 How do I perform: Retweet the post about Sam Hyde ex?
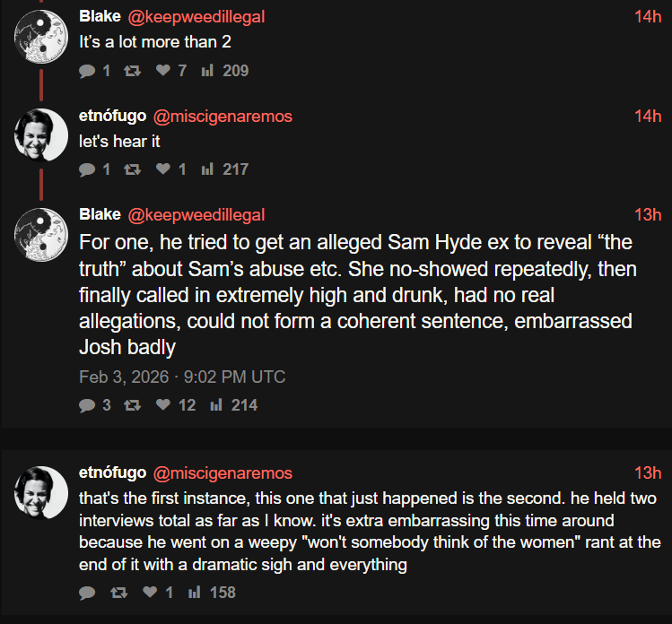point(132,405)
